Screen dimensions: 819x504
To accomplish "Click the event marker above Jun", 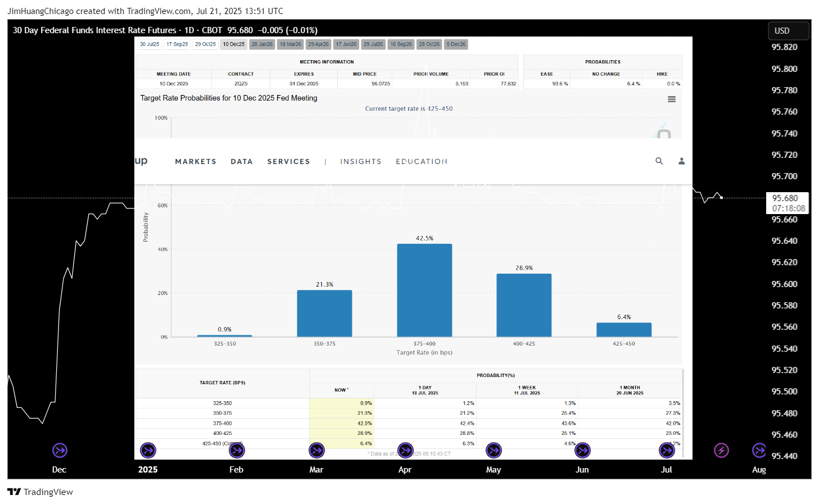I will coord(582,450).
